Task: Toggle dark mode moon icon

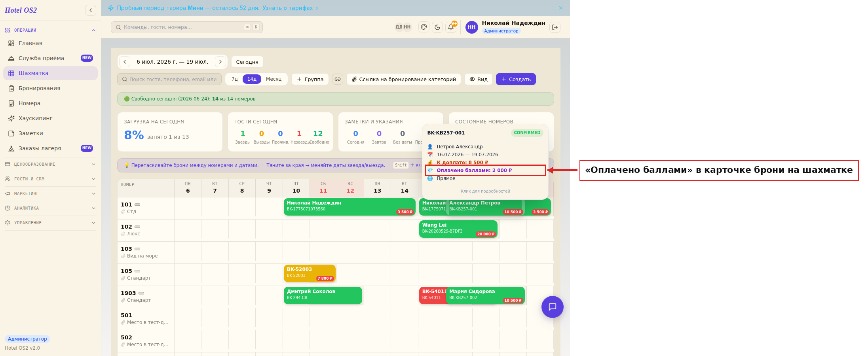Action: point(437,27)
